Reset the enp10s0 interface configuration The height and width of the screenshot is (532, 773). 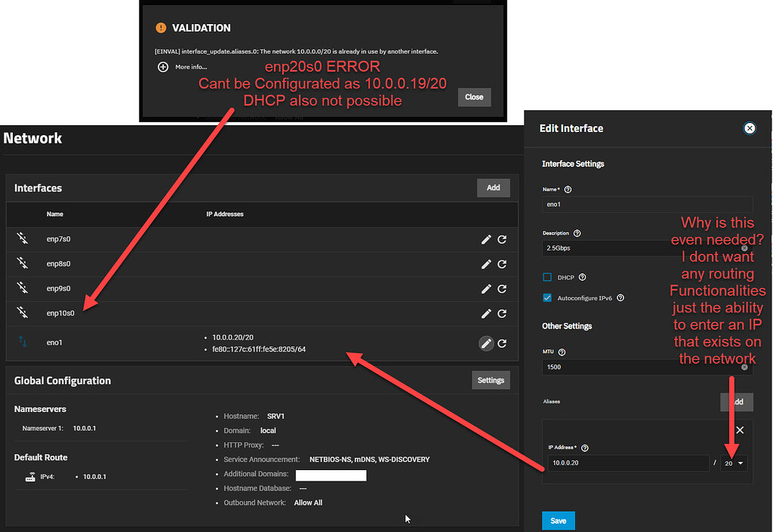502,313
